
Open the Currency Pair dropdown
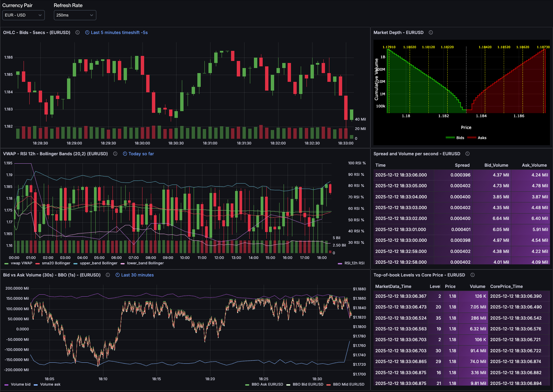[23, 15]
